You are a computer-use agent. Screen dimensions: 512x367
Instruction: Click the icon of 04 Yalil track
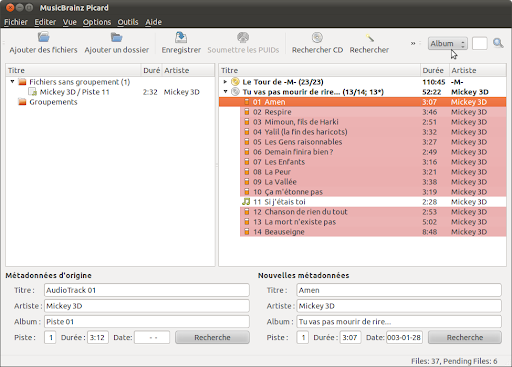pos(247,132)
